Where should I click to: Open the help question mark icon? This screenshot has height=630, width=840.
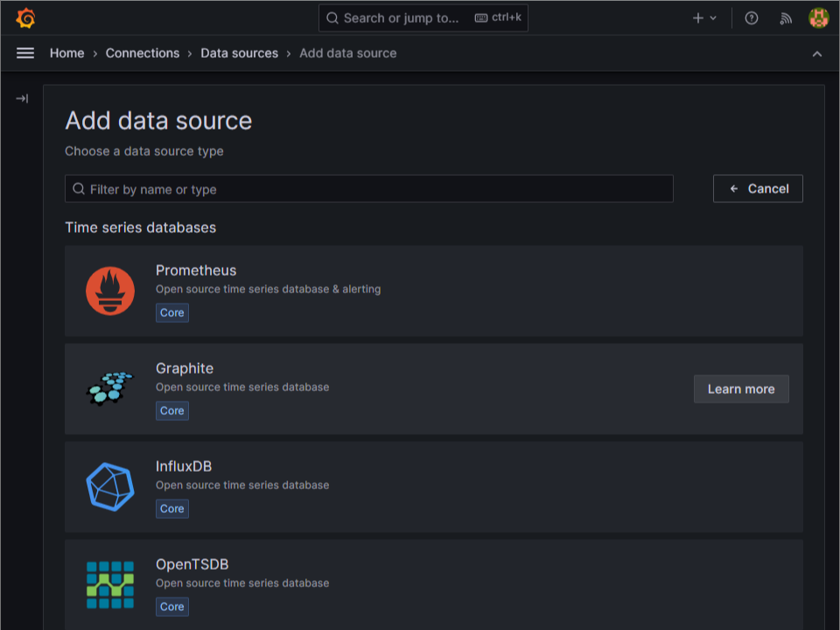[752, 18]
